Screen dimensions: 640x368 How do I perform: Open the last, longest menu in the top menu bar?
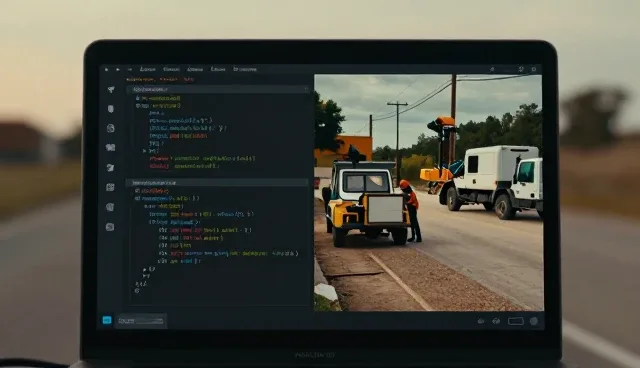(x=245, y=69)
